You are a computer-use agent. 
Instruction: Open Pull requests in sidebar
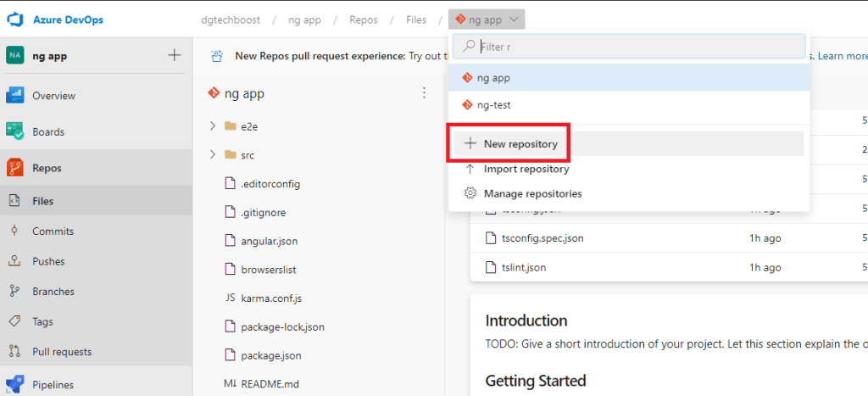tap(61, 351)
